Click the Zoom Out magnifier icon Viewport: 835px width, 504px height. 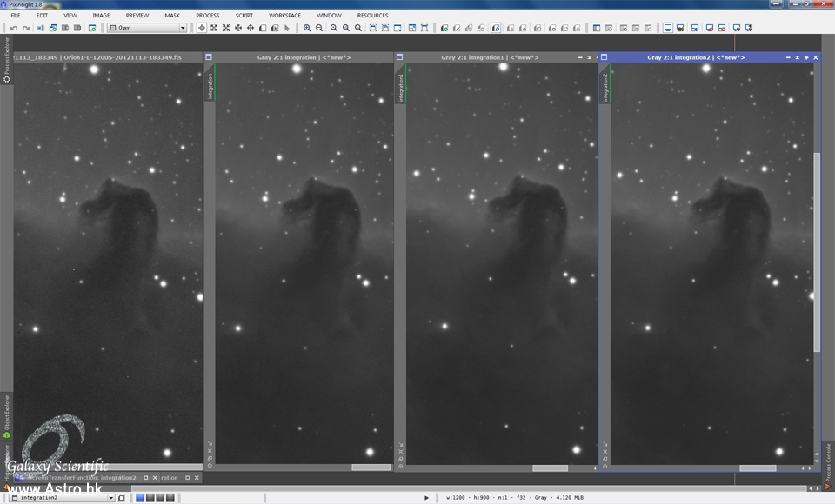coord(319,28)
